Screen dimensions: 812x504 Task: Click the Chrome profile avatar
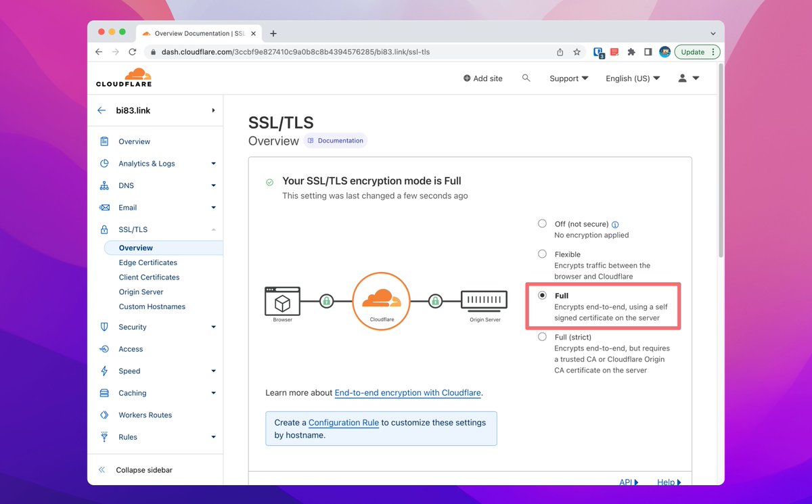click(x=664, y=52)
